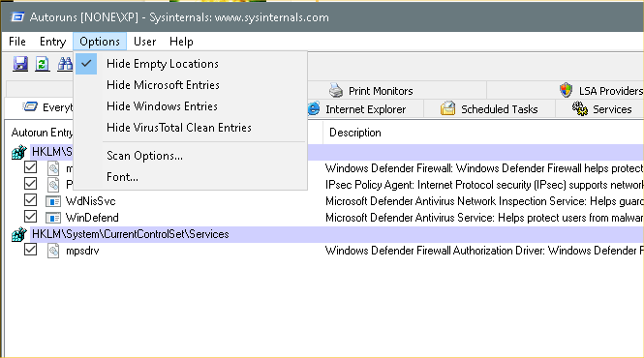Click the IPsec Policy Agent description text
Image resolution: width=644 pixels, height=358 pixels.
(484, 185)
